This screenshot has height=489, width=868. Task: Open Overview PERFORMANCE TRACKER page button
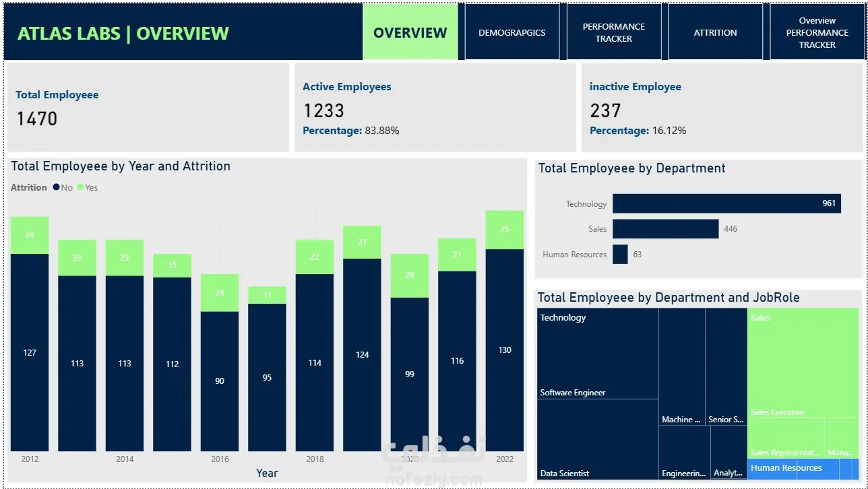click(x=817, y=32)
